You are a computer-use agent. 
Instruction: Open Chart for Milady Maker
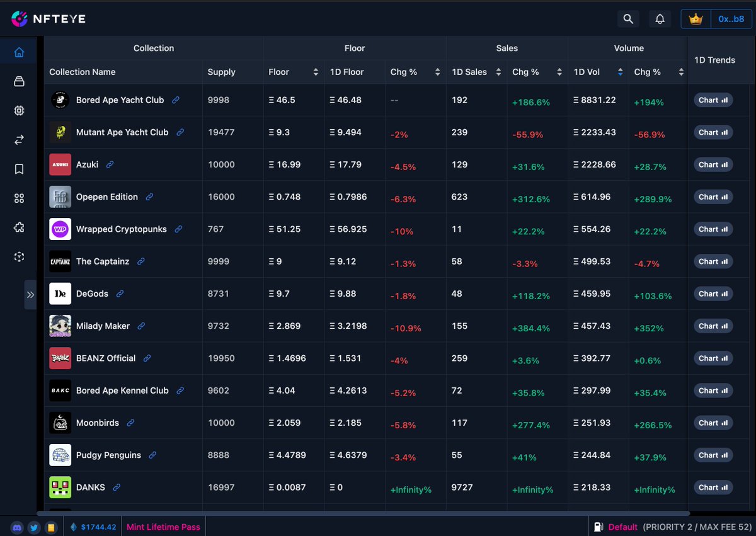pos(713,326)
